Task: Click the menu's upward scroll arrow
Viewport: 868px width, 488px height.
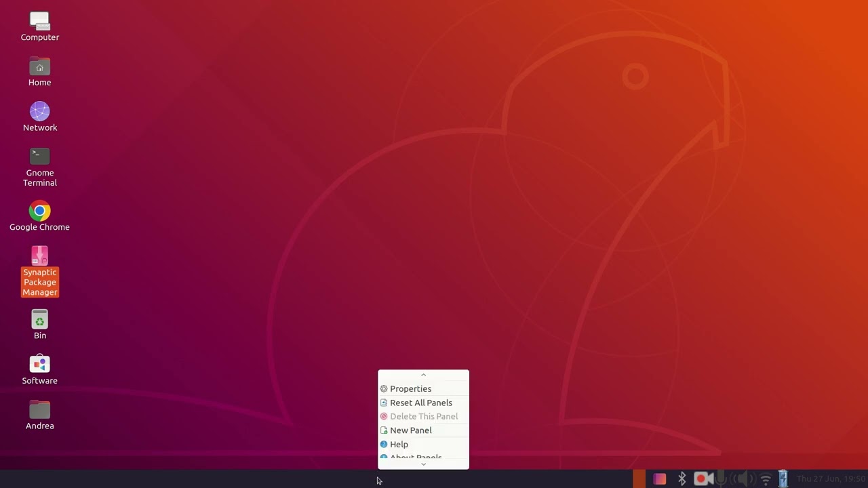Action: [423, 375]
